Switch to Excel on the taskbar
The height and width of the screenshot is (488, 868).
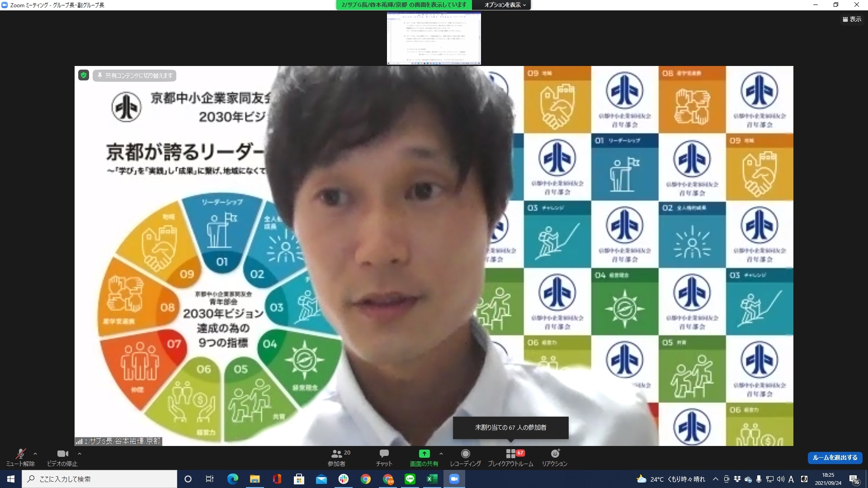click(x=432, y=479)
